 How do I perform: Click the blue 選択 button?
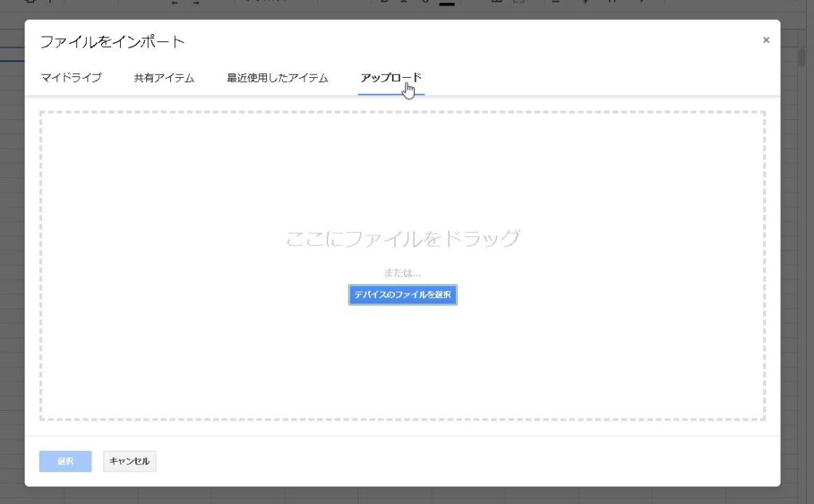point(65,461)
